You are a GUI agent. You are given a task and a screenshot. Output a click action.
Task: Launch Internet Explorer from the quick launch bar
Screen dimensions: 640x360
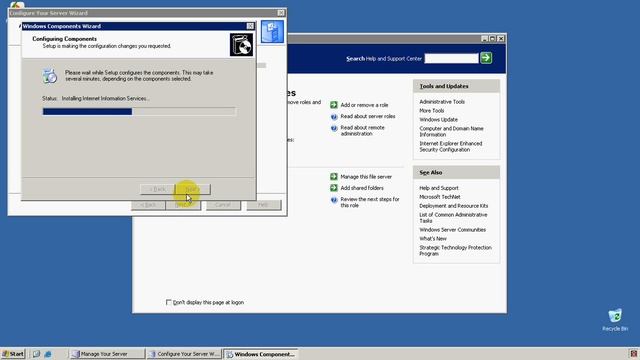tap(48, 354)
